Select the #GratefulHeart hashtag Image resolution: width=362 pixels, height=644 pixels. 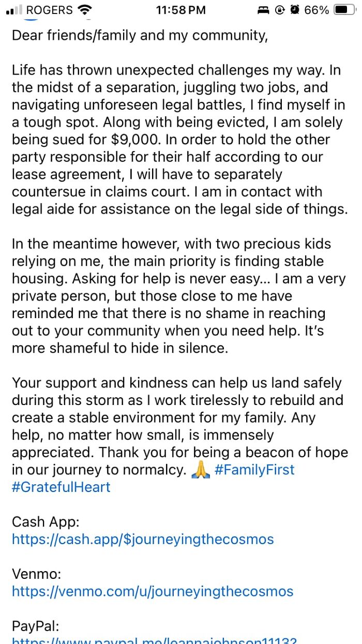point(61,487)
